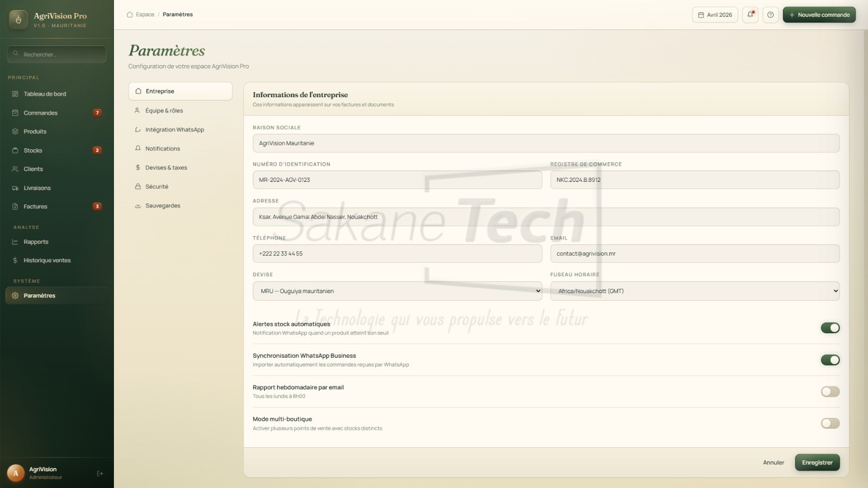Click the Stocks box icon
Image resolution: width=868 pixels, height=488 pixels.
tap(15, 150)
